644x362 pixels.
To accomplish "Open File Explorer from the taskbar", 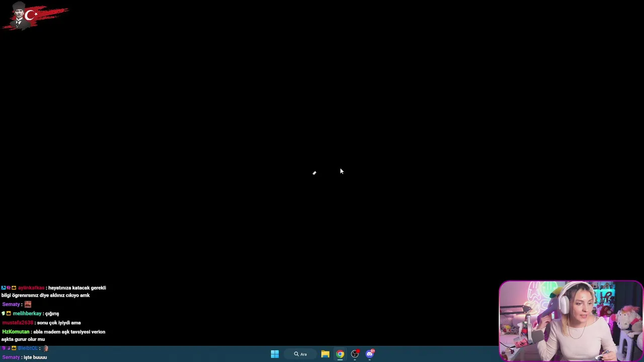I will coord(326,354).
